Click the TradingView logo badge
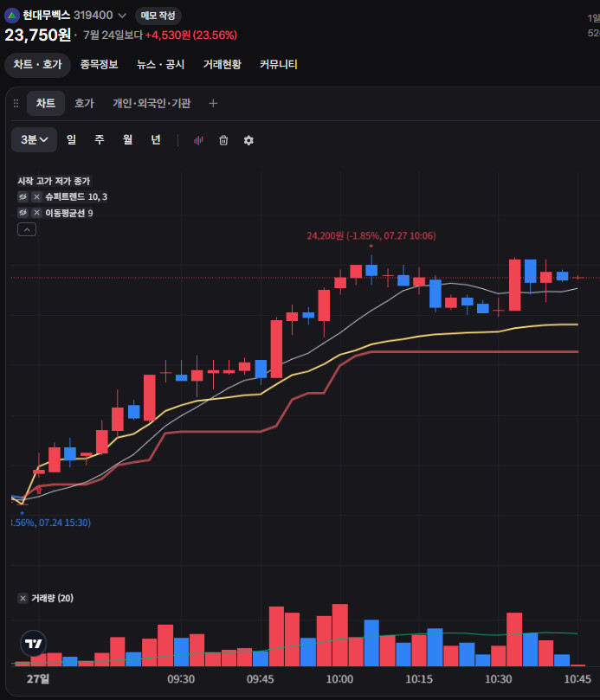 pyautogui.click(x=34, y=643)
